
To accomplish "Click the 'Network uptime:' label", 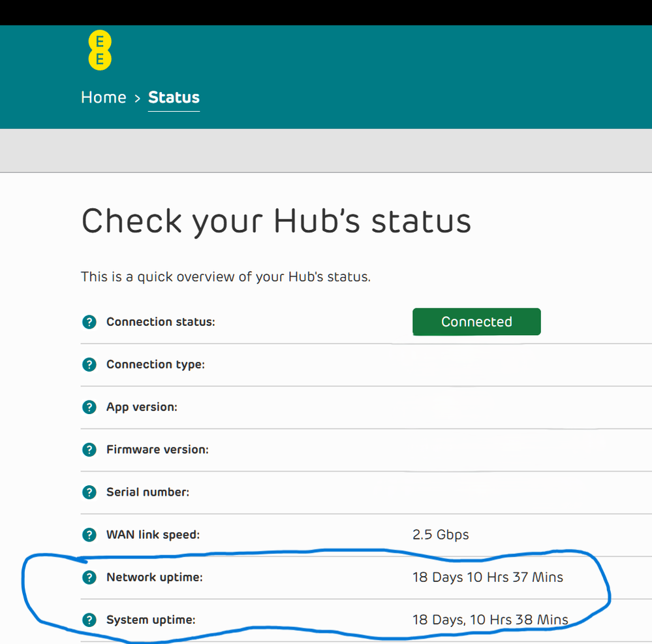I will coord(154,577).
